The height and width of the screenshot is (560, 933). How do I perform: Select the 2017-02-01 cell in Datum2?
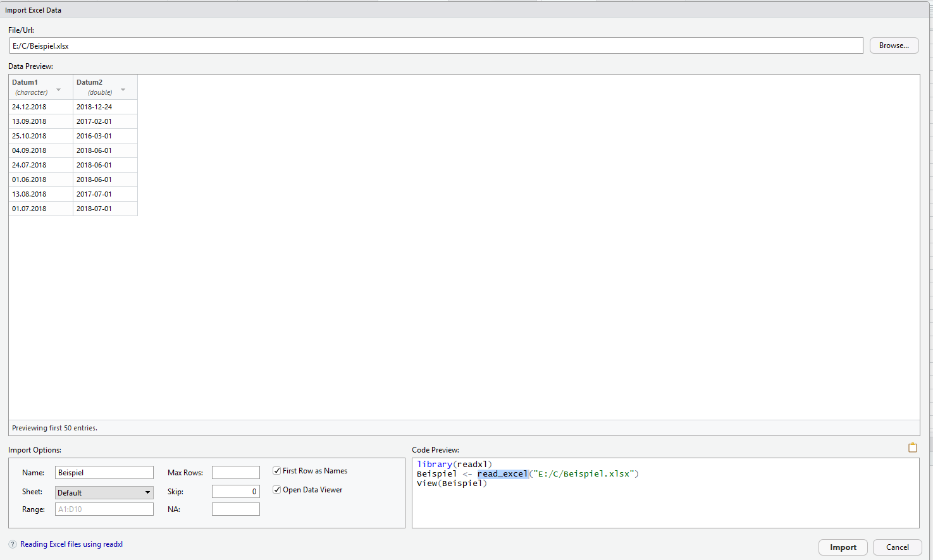[x=94, y=121]
